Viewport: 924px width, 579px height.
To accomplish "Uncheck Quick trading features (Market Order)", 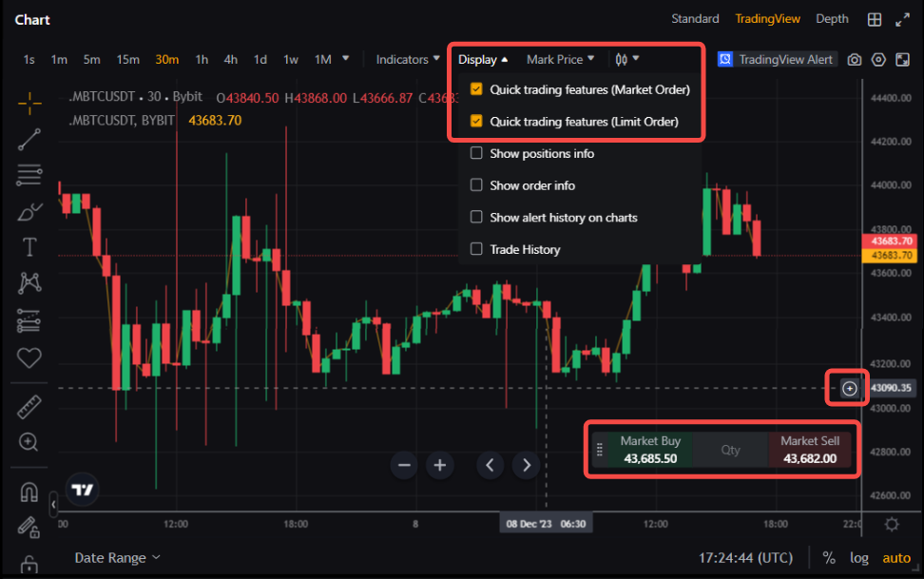I will coord(477,89).
